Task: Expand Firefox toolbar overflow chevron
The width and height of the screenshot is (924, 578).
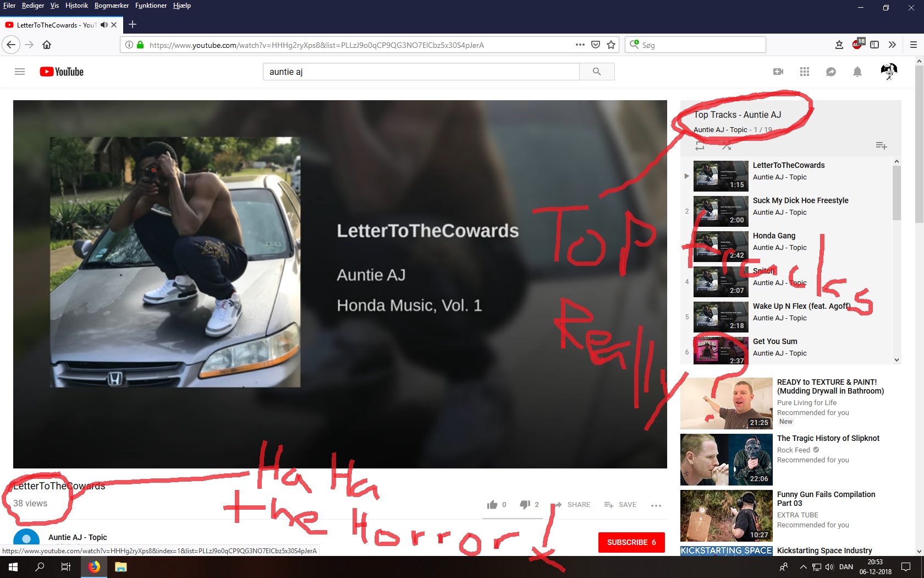Action: [x=892, y=45]
